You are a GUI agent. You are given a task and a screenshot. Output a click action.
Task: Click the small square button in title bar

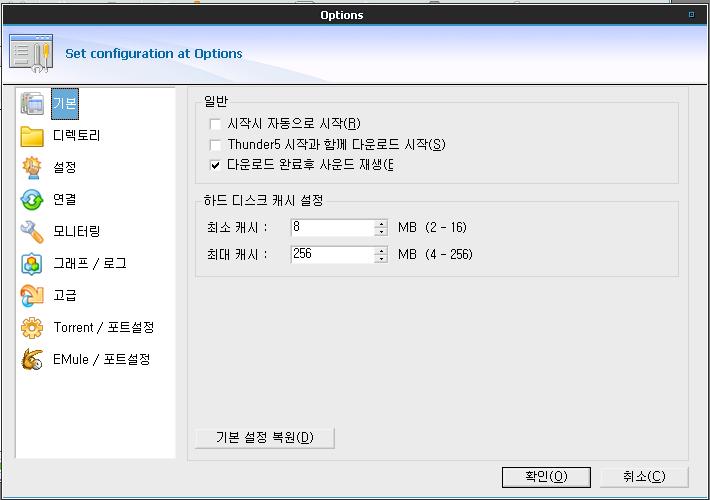[691, 14]
